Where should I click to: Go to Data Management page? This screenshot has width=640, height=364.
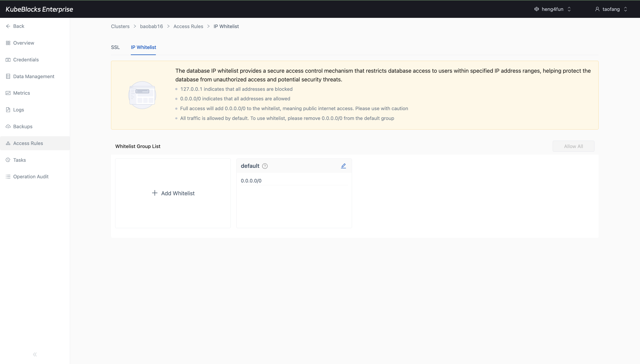pyautogui.click(x=35, y=76)
